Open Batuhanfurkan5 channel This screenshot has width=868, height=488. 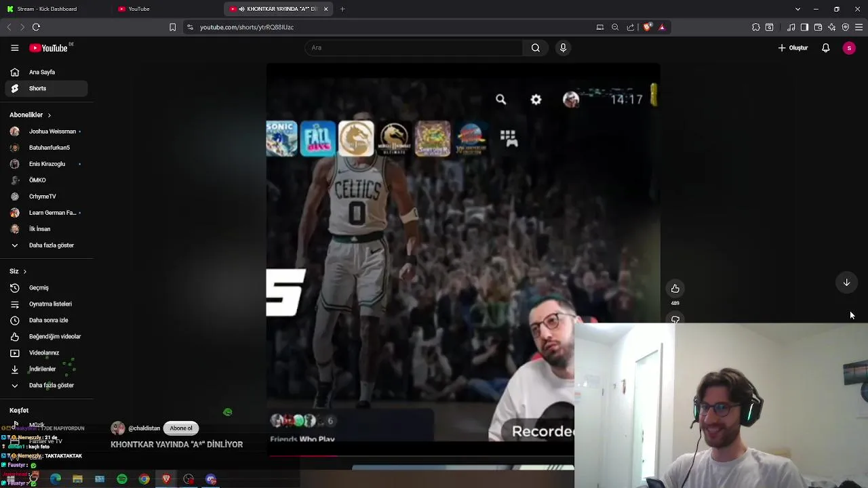(x=46, y=148)
